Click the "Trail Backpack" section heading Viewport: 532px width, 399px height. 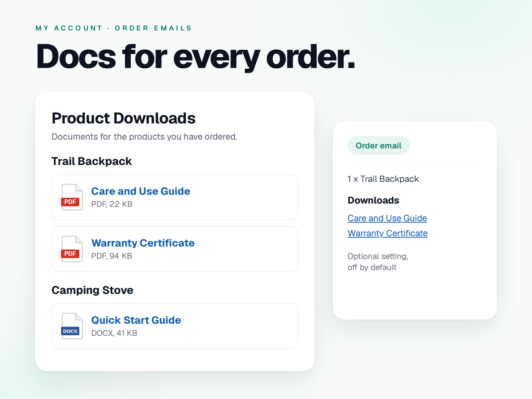click(91, 161)
